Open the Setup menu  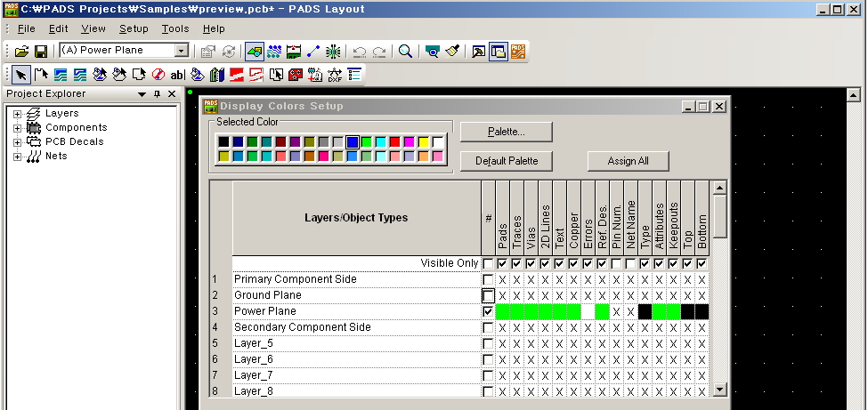[134, 28]
